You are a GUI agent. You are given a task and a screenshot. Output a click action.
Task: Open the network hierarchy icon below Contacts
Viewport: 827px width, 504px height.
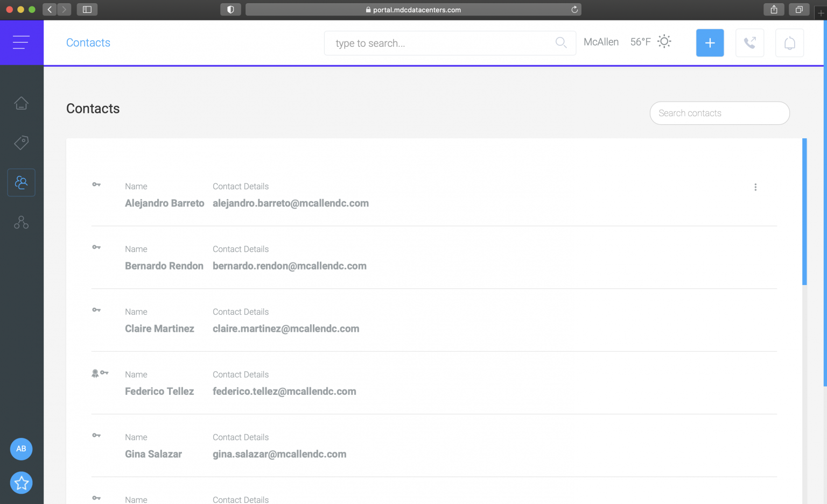[x=21, y=222]
